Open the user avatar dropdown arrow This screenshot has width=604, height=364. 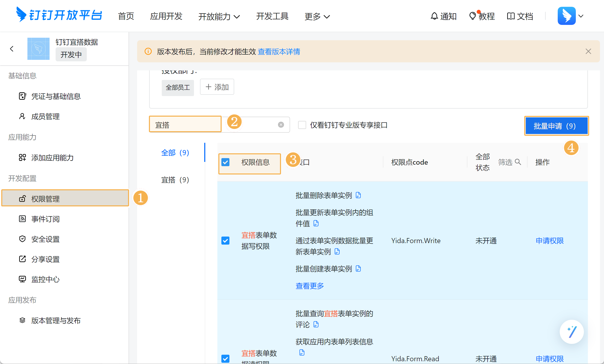[581, 16]
